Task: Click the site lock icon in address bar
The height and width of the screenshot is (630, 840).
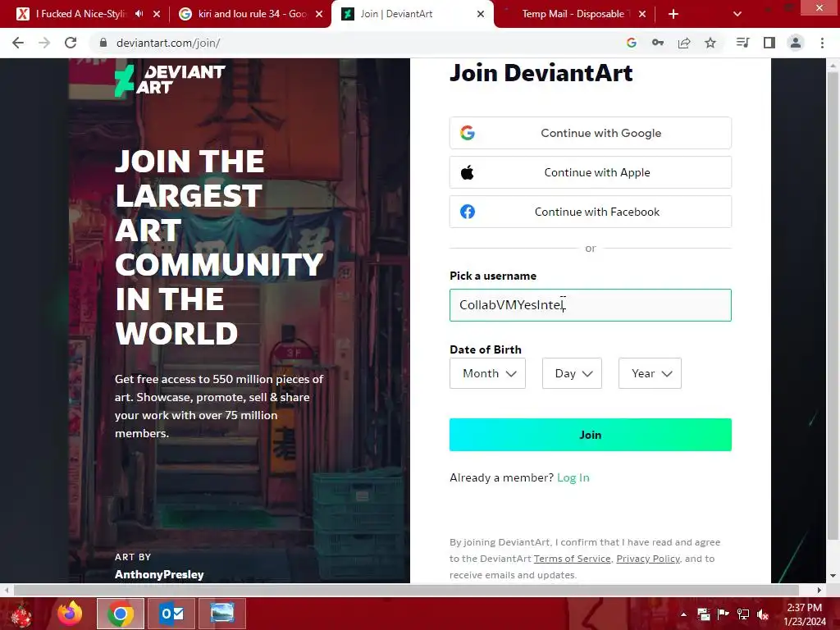Action: [103, 43]
